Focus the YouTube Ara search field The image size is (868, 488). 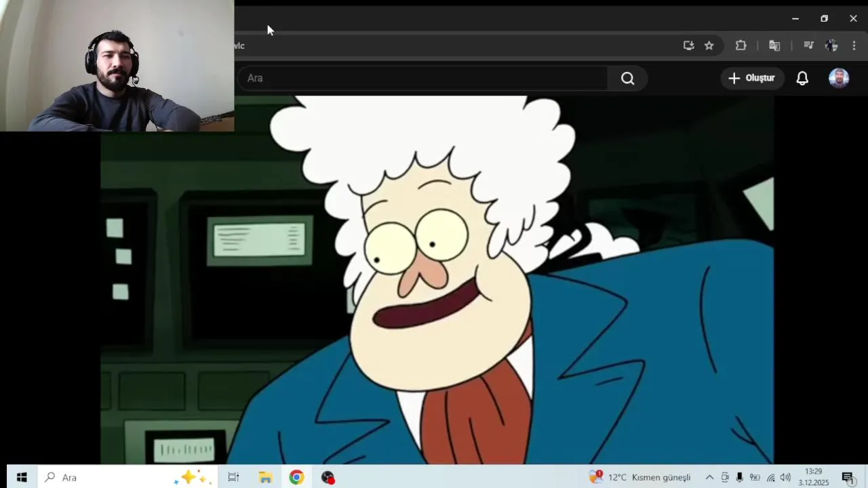[x=422, y=78]
